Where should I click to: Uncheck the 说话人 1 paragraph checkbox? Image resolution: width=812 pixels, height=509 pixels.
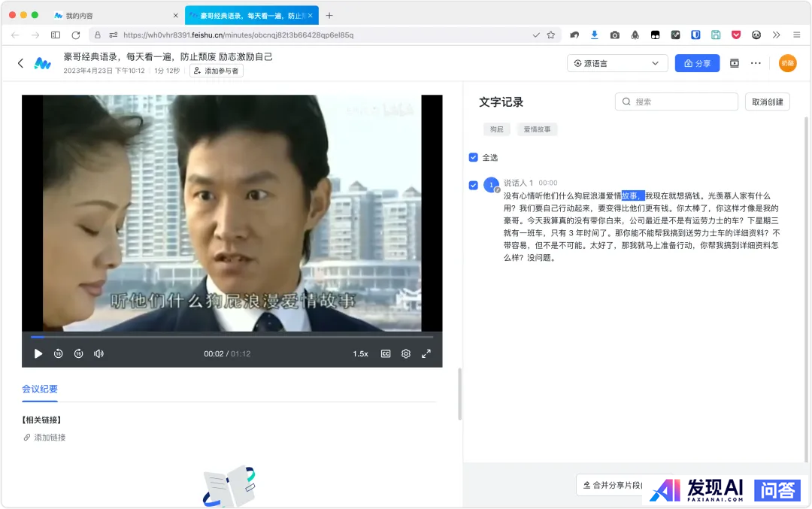(474, 185)
